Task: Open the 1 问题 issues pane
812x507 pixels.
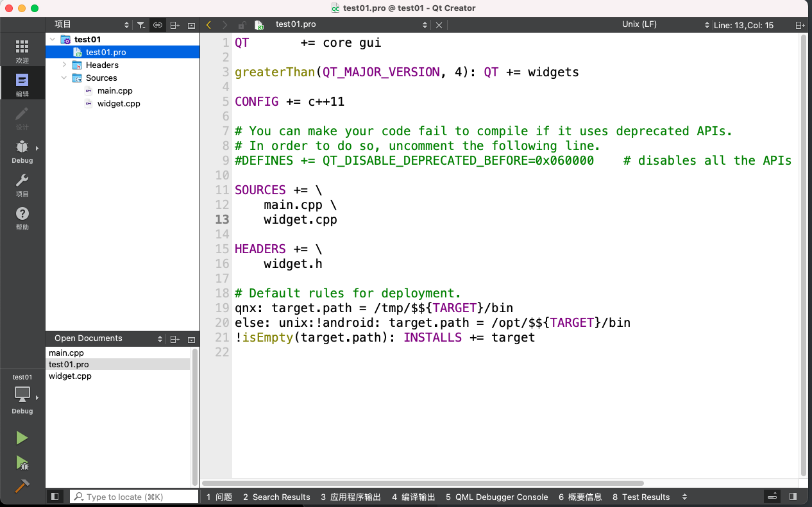Action: click(x=219, y=497)
